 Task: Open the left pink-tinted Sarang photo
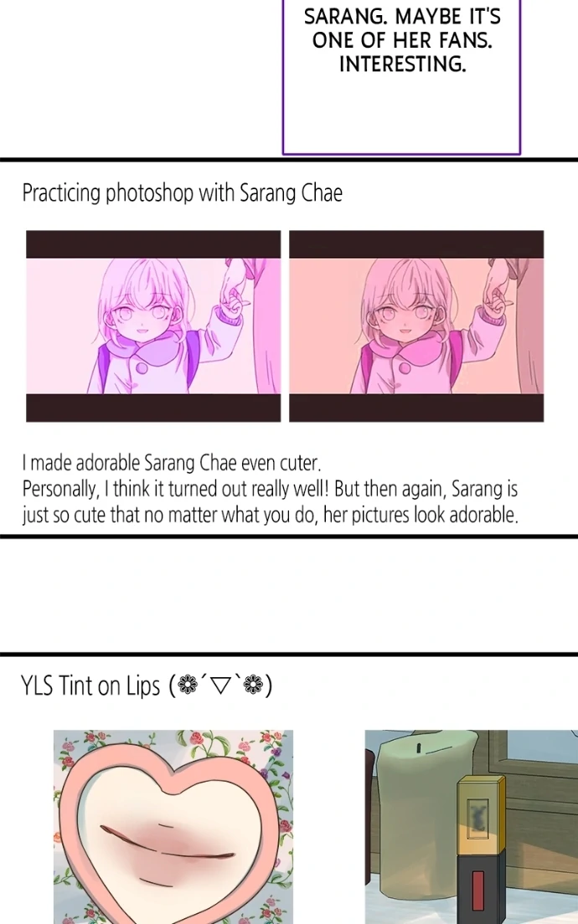tap(153, 326)
